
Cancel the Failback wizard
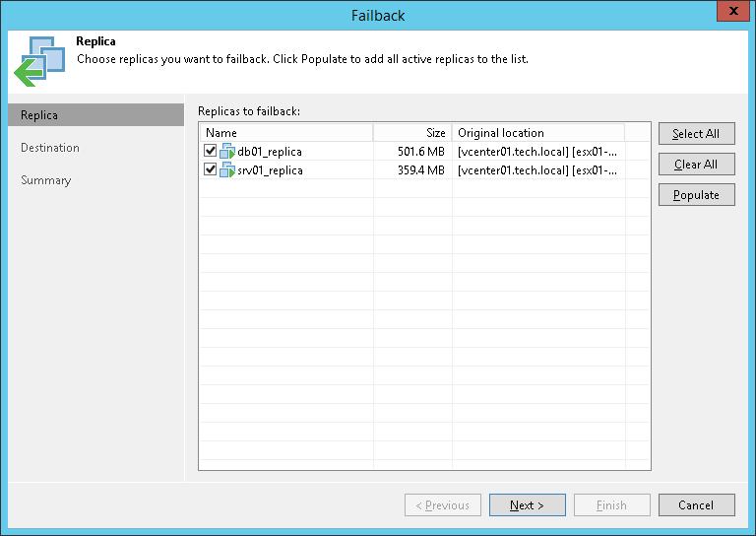tap(696, 505)
